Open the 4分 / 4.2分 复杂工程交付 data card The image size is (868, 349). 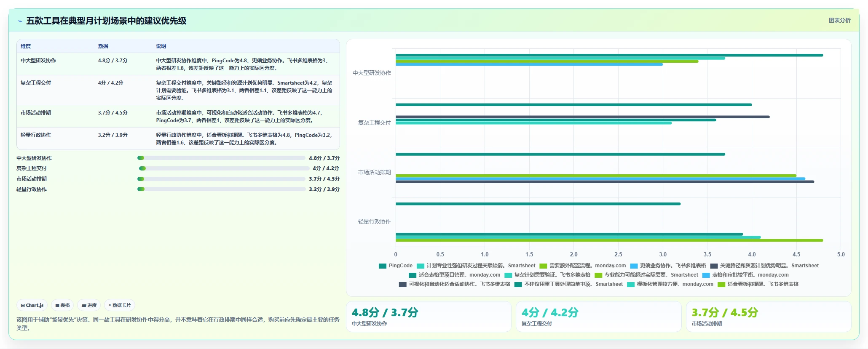599,317
